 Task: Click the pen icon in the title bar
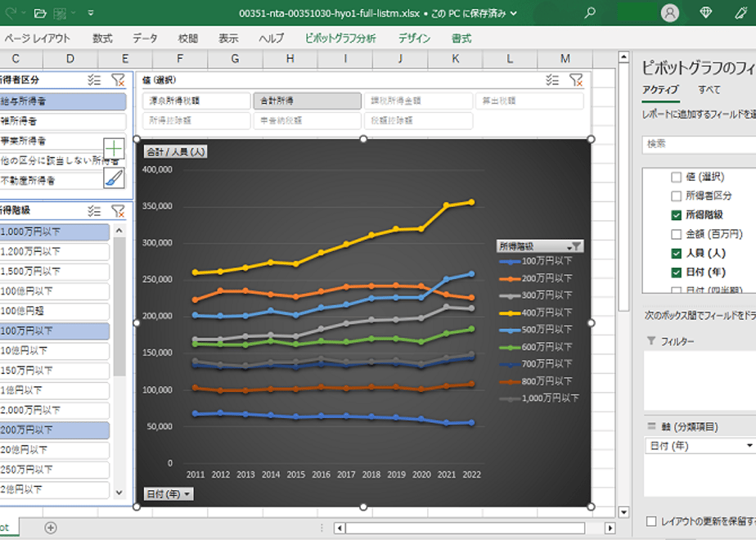coord(741,13)
